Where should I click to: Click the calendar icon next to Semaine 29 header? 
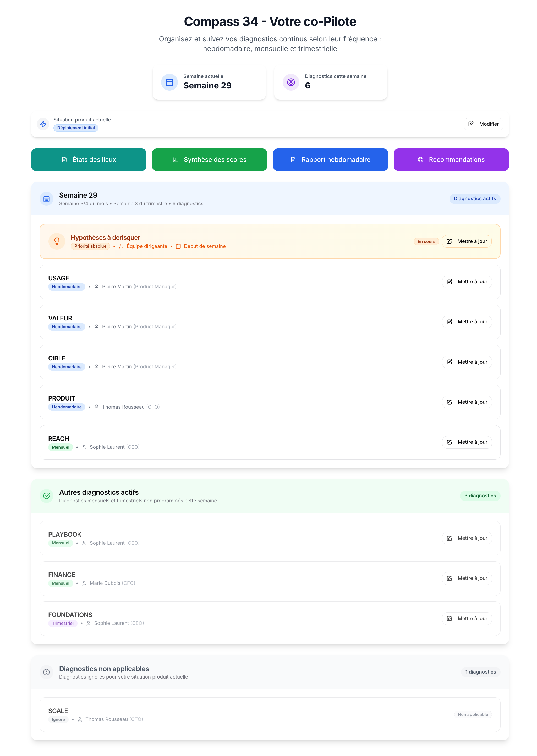click(46, 199)
